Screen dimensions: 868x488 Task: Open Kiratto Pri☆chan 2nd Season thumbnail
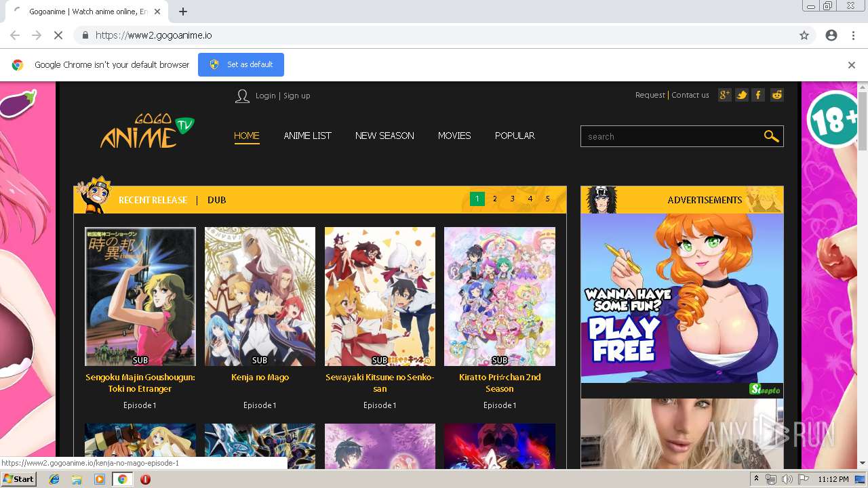500,297
